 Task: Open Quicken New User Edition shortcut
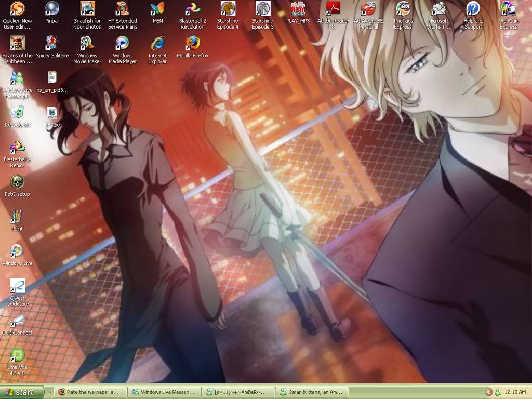[x=17, y=15]
